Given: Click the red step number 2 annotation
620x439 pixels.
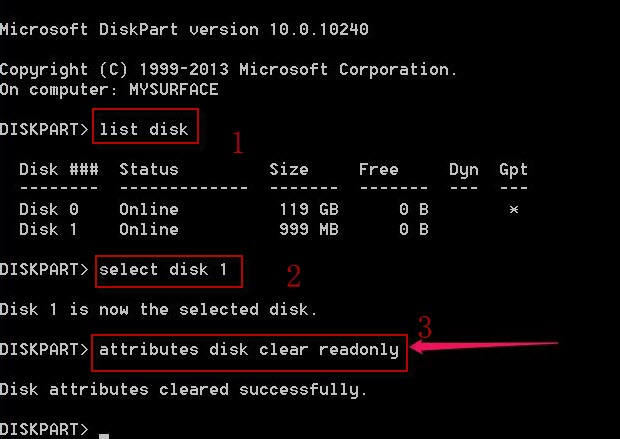Looking at the screenshot, I should (x=294, y=274).
